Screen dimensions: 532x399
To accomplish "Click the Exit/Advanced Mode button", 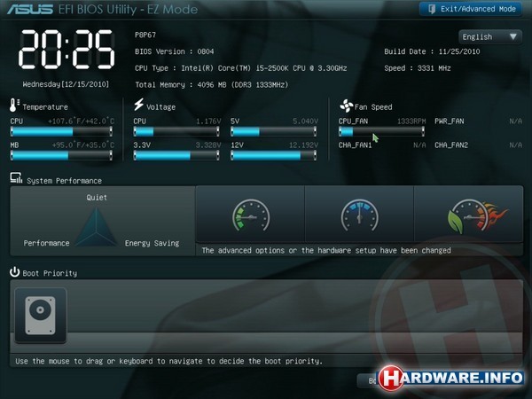I will 471,9.
